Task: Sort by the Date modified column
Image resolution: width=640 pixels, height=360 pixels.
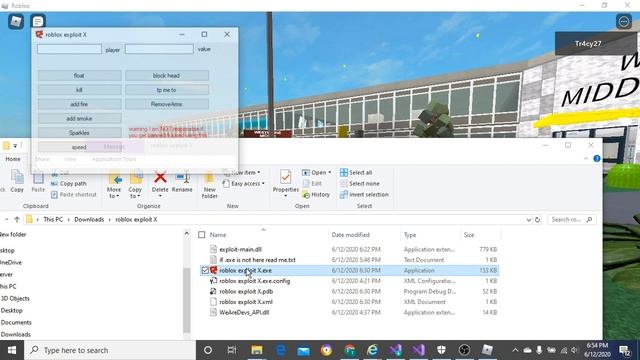Action: (351, 235)
